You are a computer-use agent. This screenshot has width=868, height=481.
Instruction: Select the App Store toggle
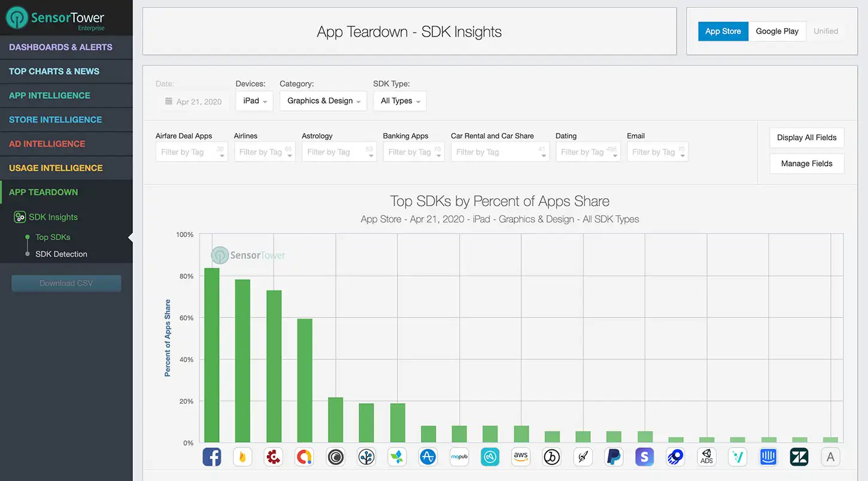[723, 31]
